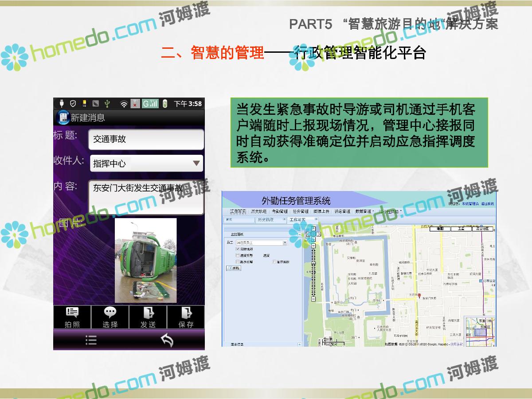532x399 pixels.
Task: Enable the 越界报警 checkbox
Action: coord(238,262)
